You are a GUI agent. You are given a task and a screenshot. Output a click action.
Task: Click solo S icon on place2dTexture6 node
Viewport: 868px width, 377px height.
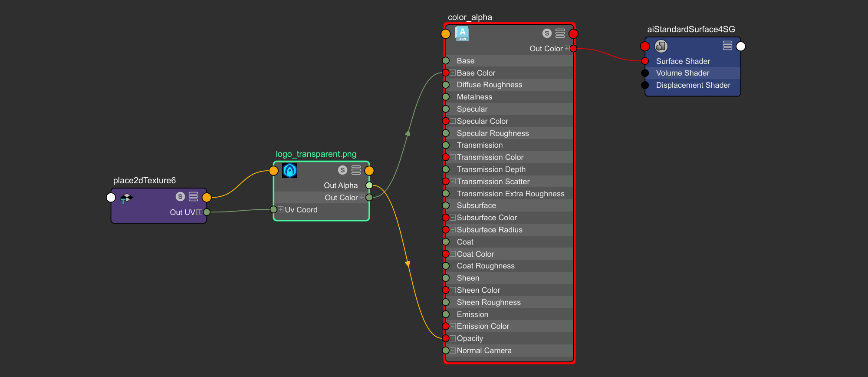tap(180, 197)
